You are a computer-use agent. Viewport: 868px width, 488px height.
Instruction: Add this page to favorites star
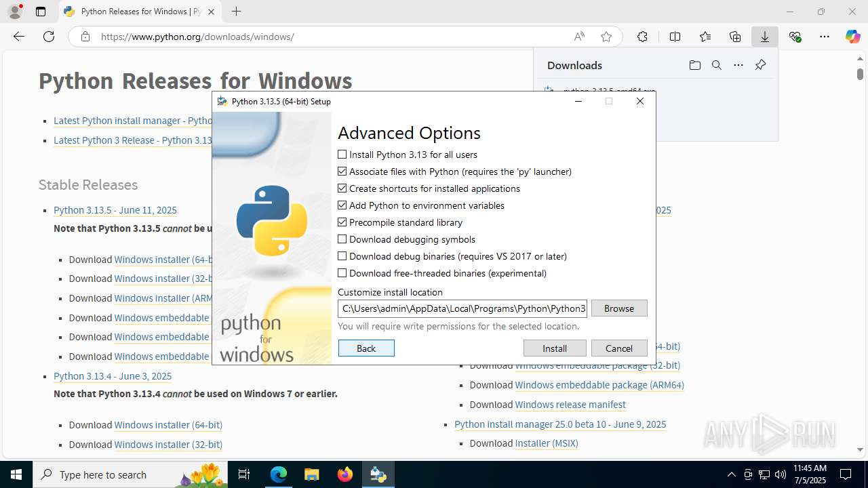606,37
